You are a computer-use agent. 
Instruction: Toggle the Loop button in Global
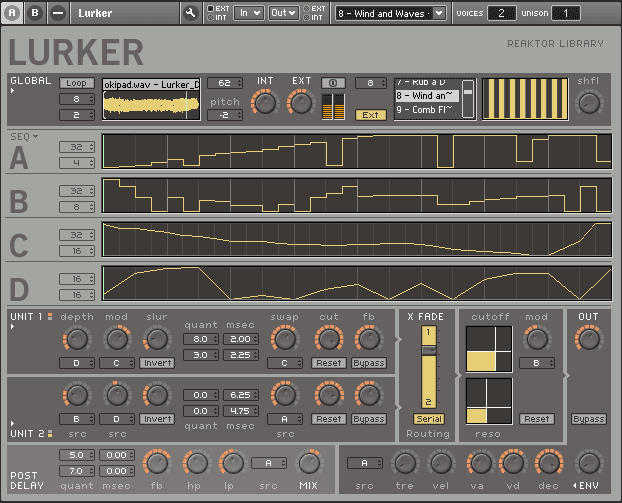77,83
